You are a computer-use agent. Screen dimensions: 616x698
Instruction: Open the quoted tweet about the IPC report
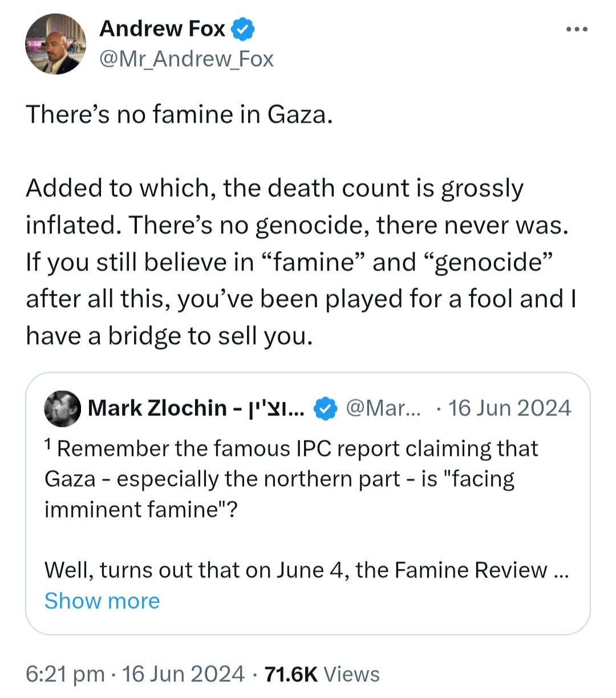pyautogui.click(x=308, y=503)
